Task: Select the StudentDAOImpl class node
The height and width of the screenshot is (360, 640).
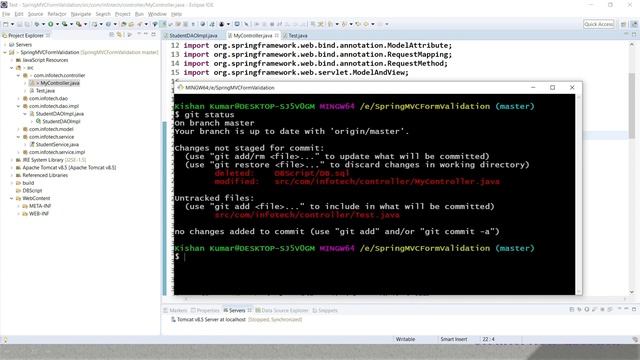Action: point(58,121)
